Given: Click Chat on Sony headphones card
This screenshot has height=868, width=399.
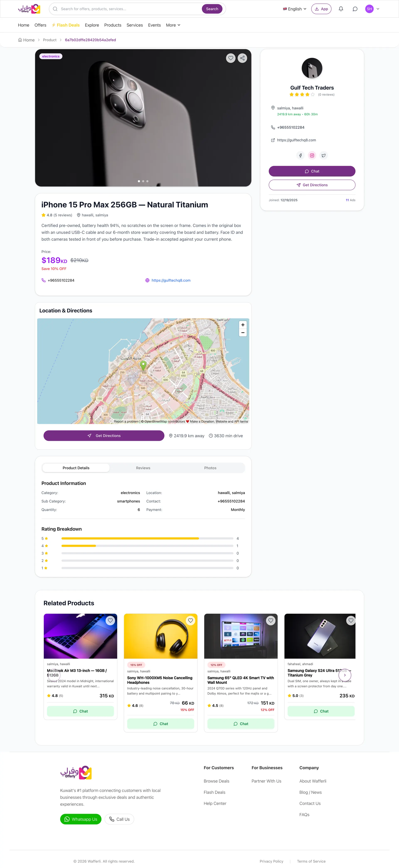Looking at the screenshot, I should point(160,724).
